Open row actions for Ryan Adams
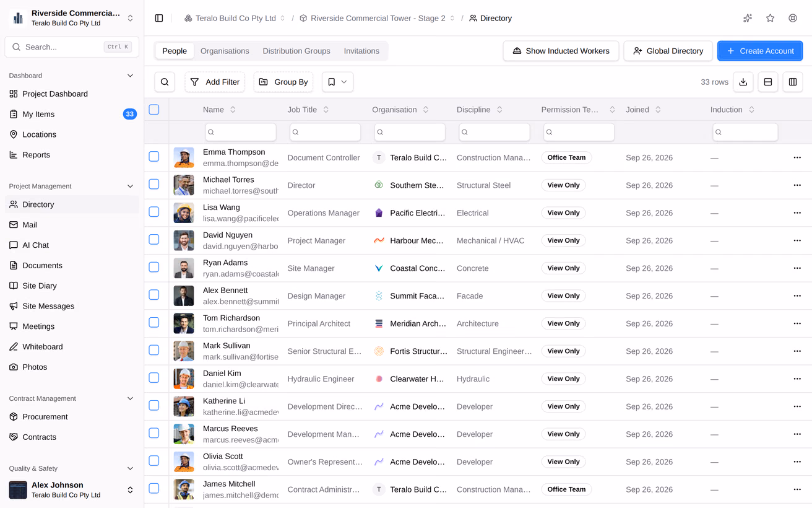The image size is (812, 508). pyautogui.click(x=797, y=268)
